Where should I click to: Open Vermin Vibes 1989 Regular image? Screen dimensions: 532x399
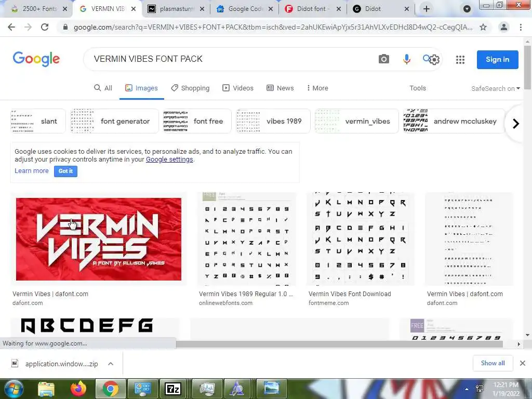[247, 239]
